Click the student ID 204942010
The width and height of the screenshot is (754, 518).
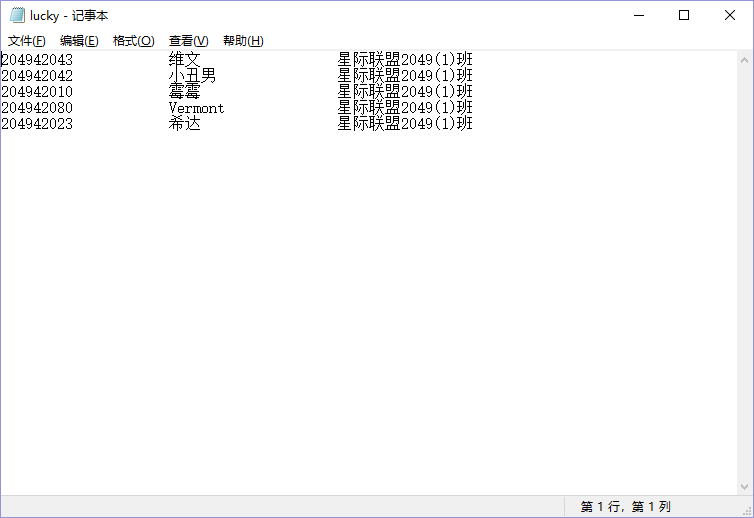(x=37, y=91)
